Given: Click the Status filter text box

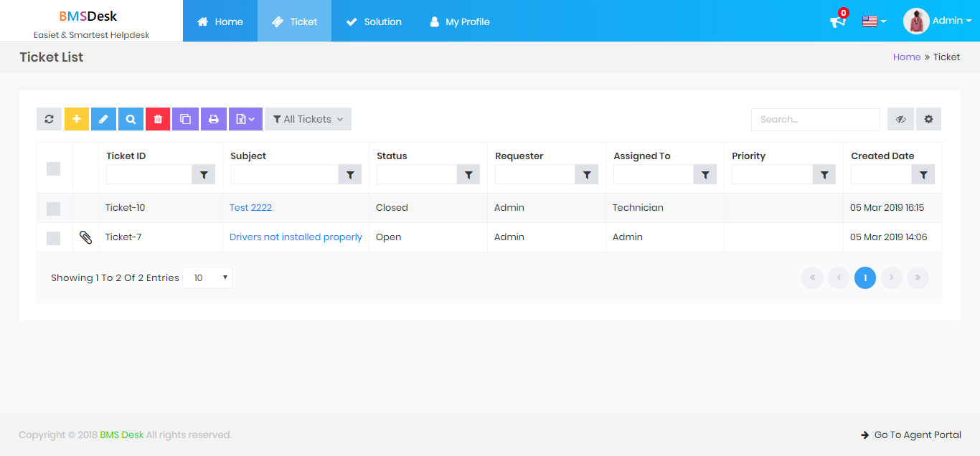Looking at the screenshot, I should pyautogui.click(x=417, y=174).
